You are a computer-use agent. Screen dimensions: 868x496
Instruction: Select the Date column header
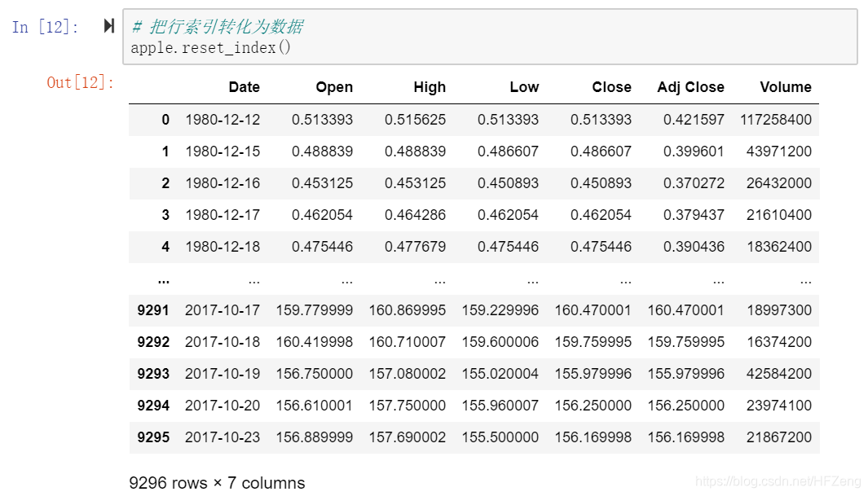[245, 87]
